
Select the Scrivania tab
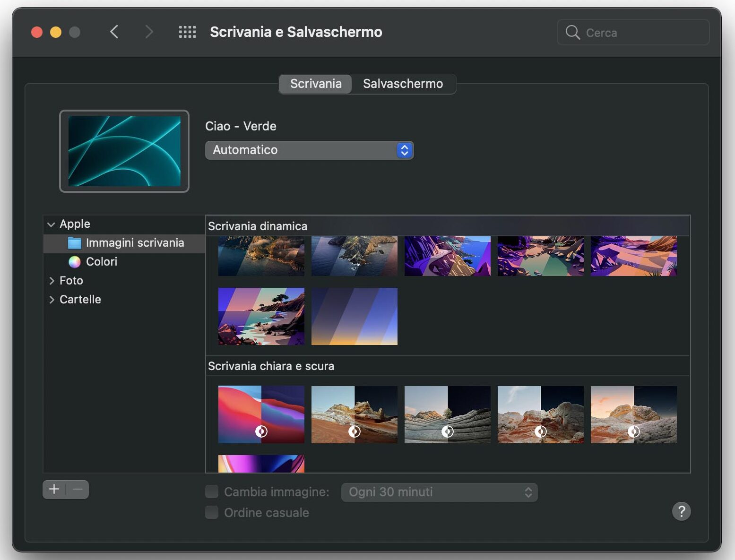[315, 84]
